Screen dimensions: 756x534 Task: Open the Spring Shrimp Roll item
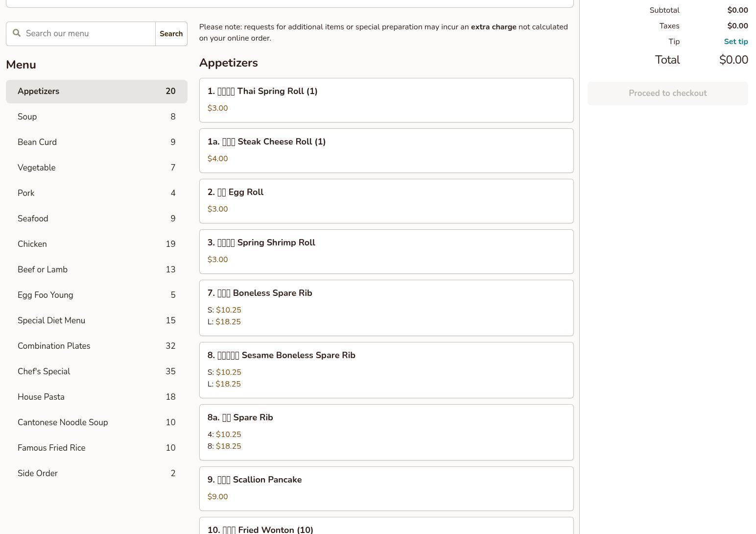(386, 251)
